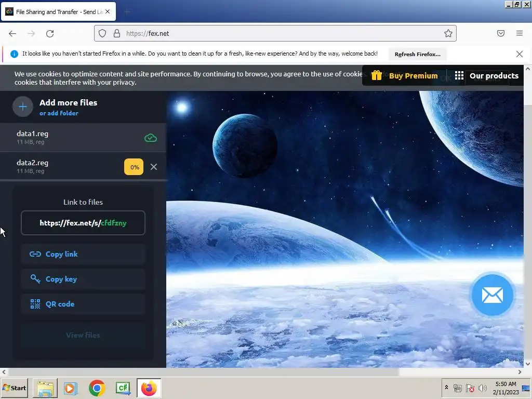Image resolution: width=532 pixels, height=399 pixels.
Task: Click the QR code icon
Action: click(35, 304)
